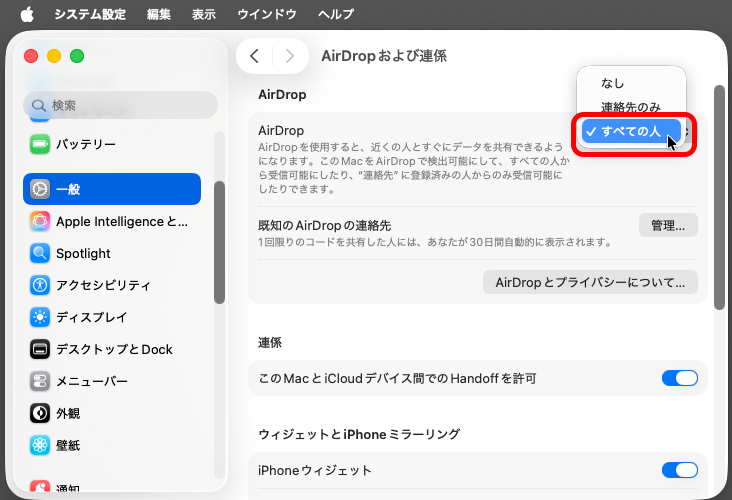The width and height of the screenshot is (732, 500).
Task: Open AirDropとプライバシーについて... button
Action: 590,282
